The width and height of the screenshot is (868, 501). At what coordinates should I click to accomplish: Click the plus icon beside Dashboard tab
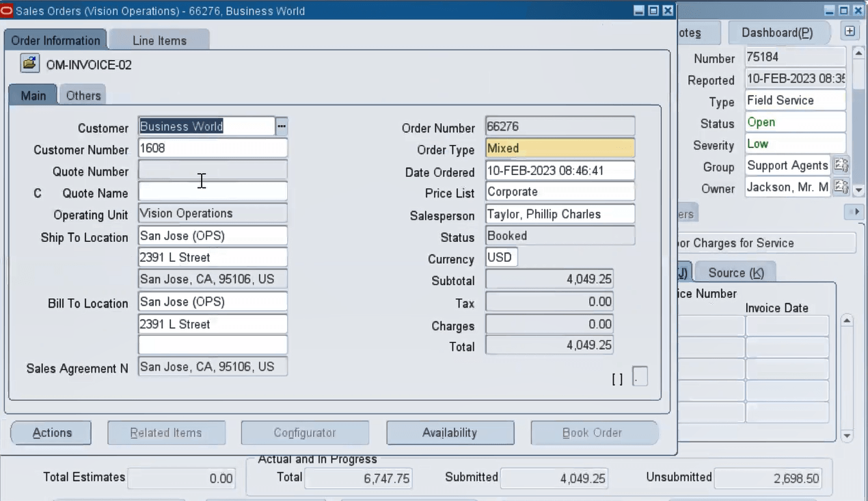[850, 31]
